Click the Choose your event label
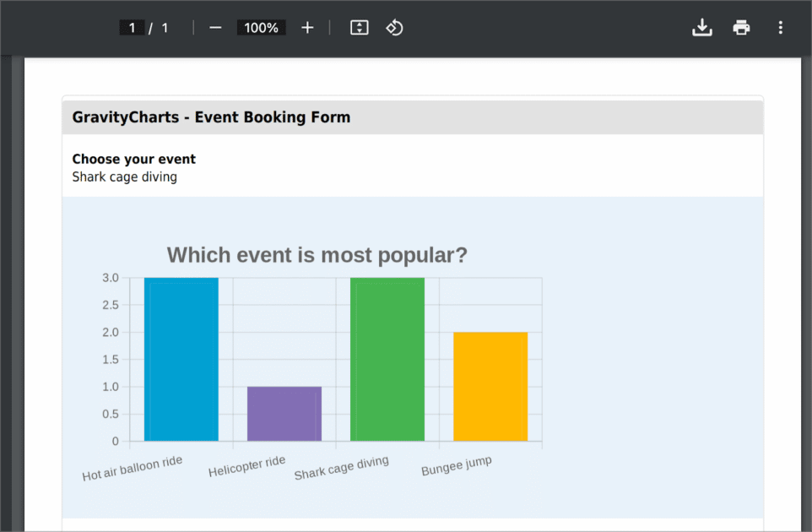This screenshot has height=532, width=812. pyautogui.click(x=133, y=159)
